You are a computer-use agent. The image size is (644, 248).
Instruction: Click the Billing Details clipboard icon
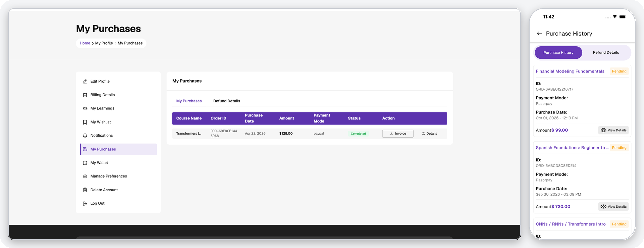[x=85, y=95]
